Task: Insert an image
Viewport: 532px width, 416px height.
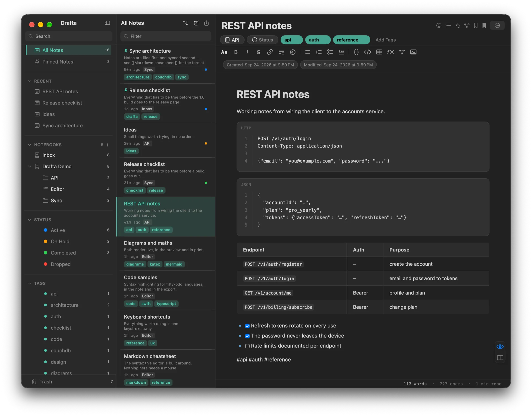Action: tap(413, 52)
